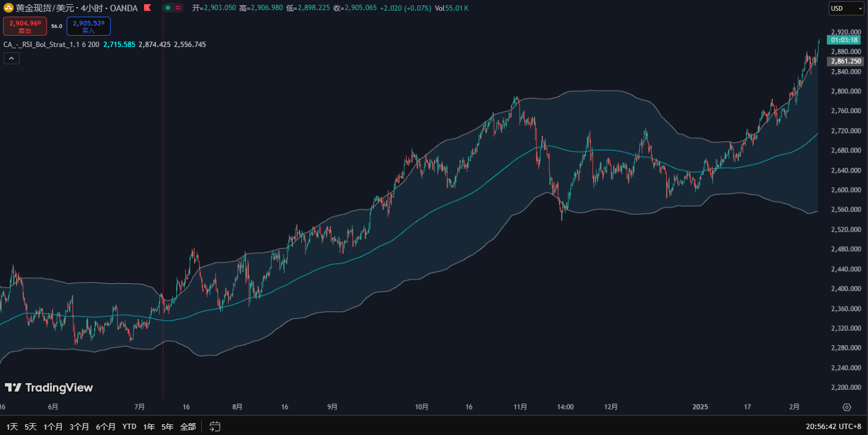Toggle the pink approximate-equal data indicator
Viewport: 868px width, 435px height.
click(178, 8)
